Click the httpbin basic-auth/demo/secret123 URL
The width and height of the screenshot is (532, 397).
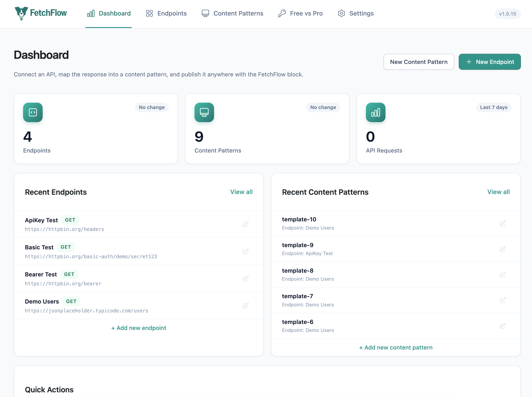point(91,256)
